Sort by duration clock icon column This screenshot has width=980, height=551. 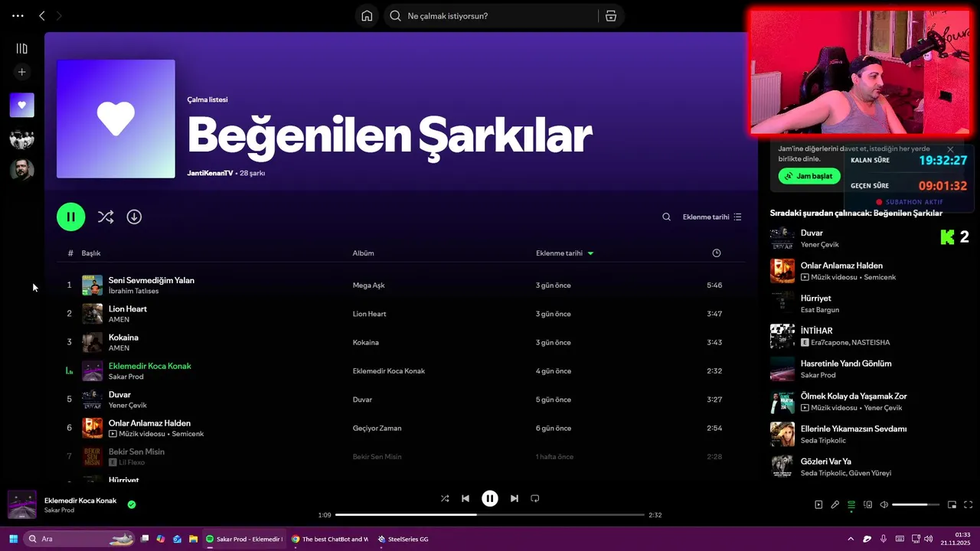[717, 253]
